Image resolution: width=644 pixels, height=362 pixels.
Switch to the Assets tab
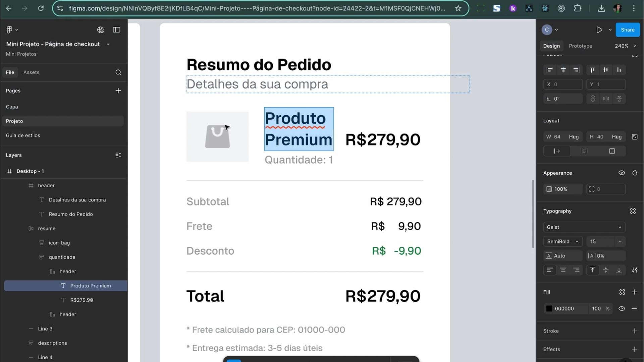tap(31, 72)
